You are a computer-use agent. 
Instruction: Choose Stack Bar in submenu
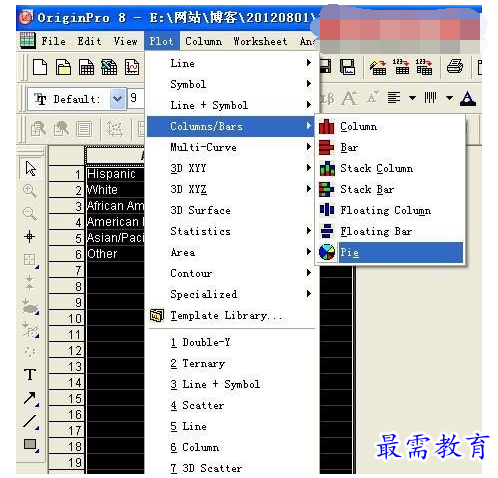pyautogui.click(x=390, y=189)
